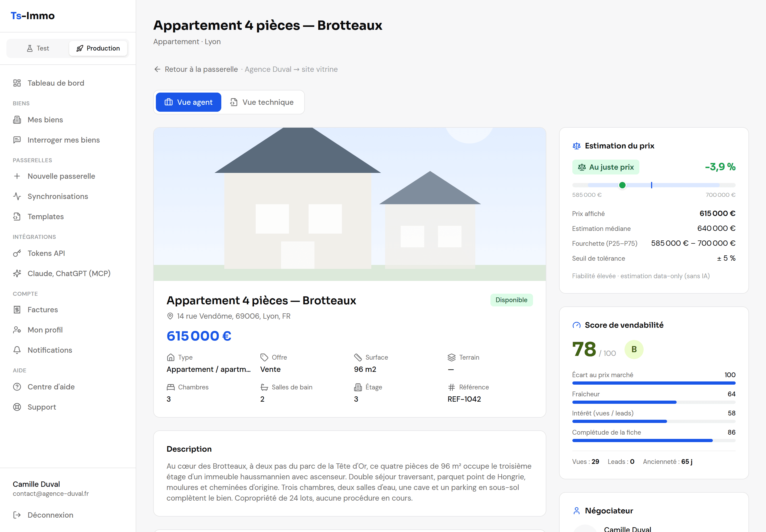Click the plus icon for Nouvelle passerelle
Image resolution: width=766 pixels, height=532 pixels.
[x=17, y=176]
